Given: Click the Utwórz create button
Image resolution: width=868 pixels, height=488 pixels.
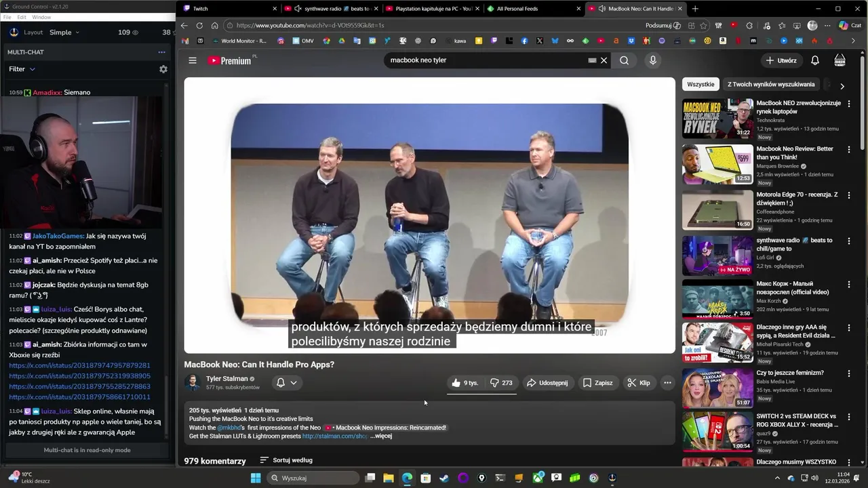Looking at the screenshot, I should [x=781, y=60].
